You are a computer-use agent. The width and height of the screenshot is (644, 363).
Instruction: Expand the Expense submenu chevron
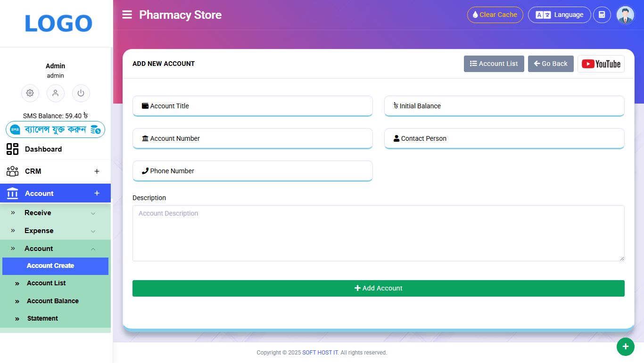coord(93,231)
